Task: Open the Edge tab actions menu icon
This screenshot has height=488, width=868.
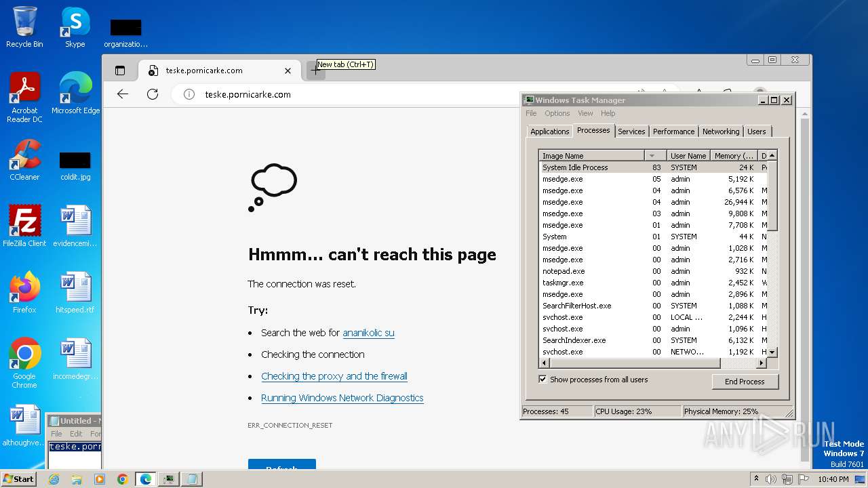Action: (120, 70)
